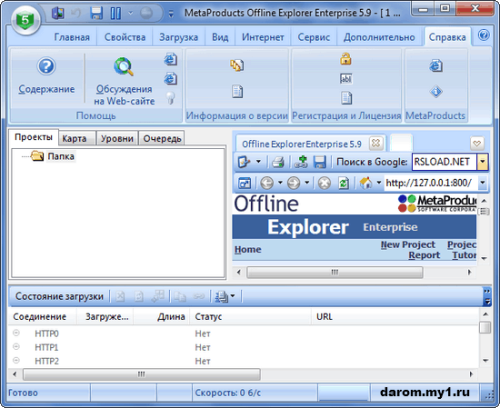Click the document icon in Информация о версии group
This screenshot has width=500, height=408.
click(x=237, y=91)
